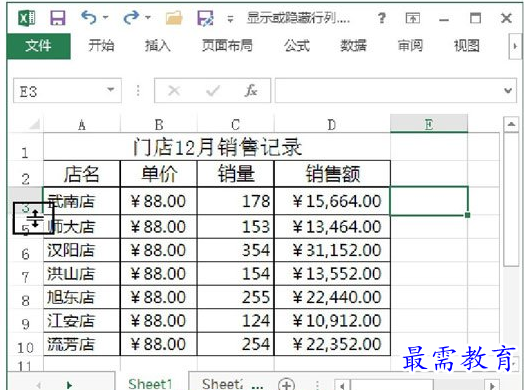The width and height of the screenshot is (524, 390).
Task: Expand the Name Box dropdown arrow
Action: click(111, 90)
